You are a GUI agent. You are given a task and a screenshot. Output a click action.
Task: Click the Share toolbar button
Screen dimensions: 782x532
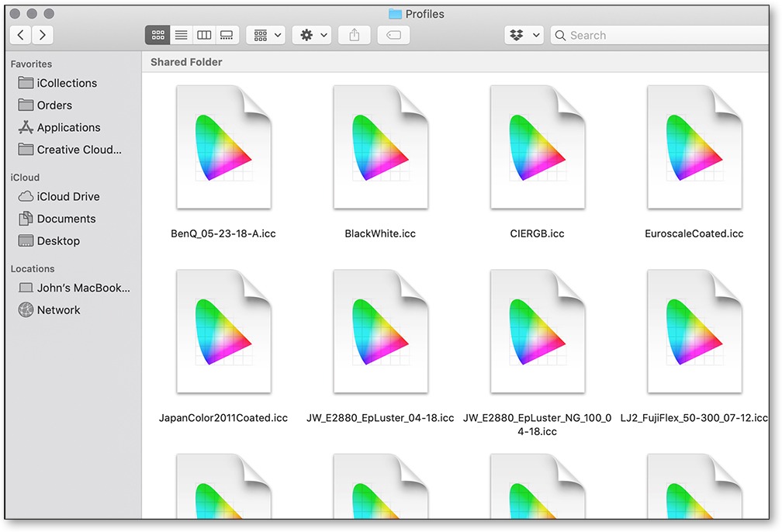click(355, 35)
